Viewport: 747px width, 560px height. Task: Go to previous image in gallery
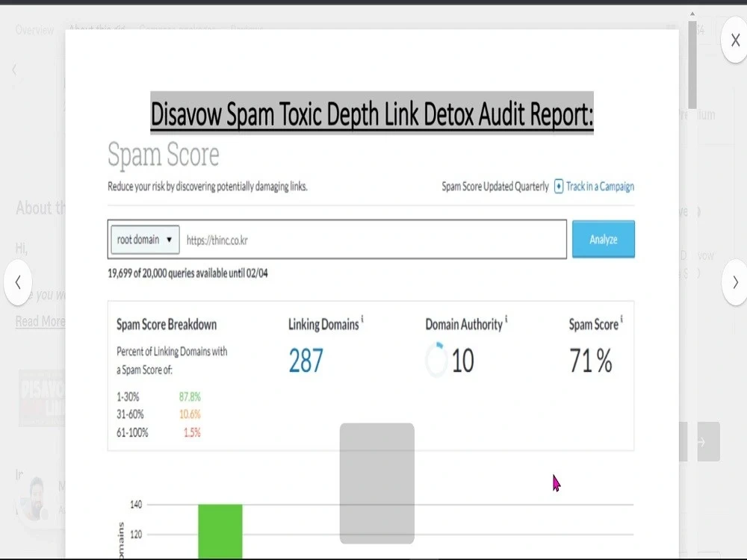pos(18,282)
